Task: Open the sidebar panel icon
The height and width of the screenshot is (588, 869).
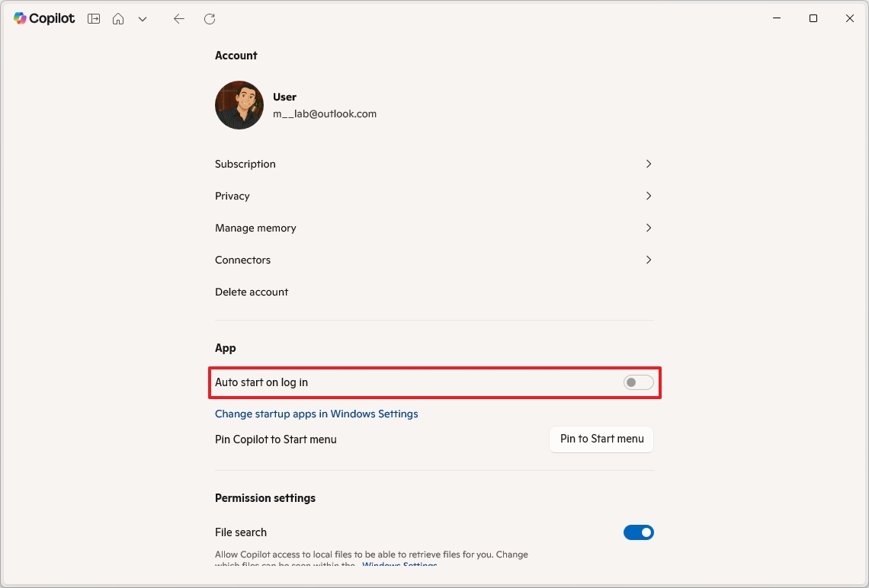Action: coord(93,18)
